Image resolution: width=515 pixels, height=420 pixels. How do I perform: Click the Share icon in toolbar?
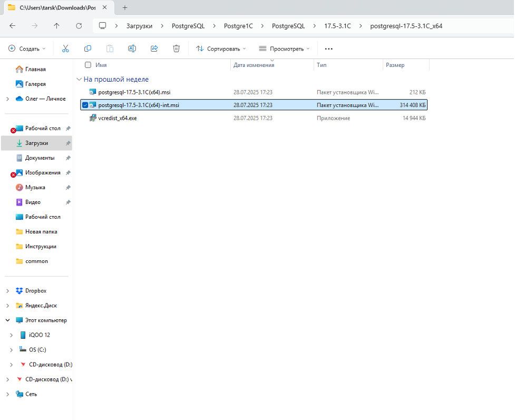154,48
